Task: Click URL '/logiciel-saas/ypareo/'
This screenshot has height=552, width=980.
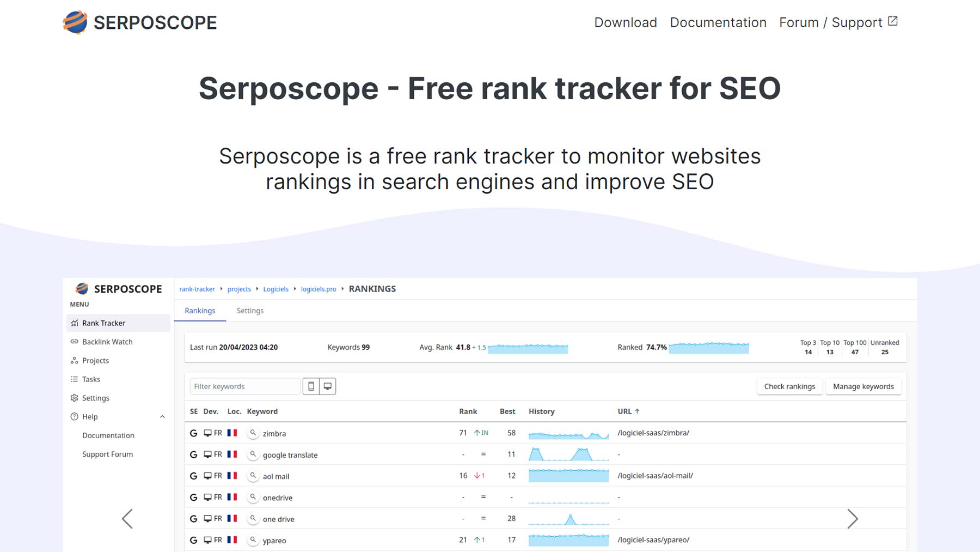Action: (653, 539)
